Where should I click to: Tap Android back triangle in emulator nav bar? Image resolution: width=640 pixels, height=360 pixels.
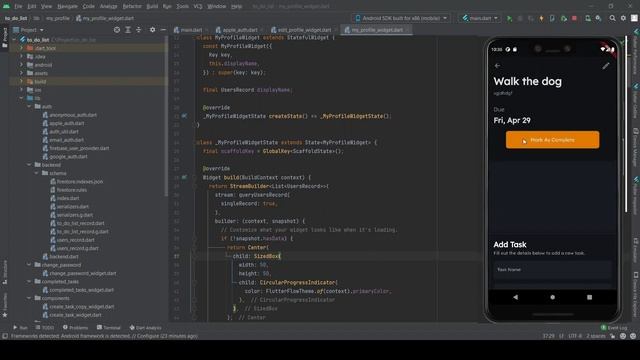516,297
